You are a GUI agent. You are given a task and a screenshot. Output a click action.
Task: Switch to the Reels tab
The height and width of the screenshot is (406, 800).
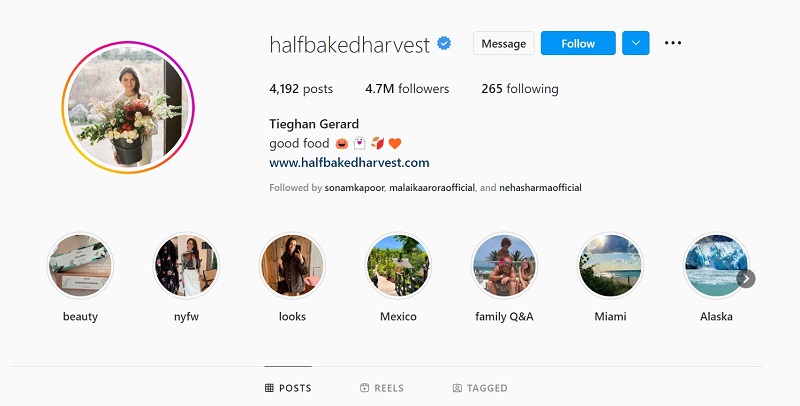(x=382, y=388)
